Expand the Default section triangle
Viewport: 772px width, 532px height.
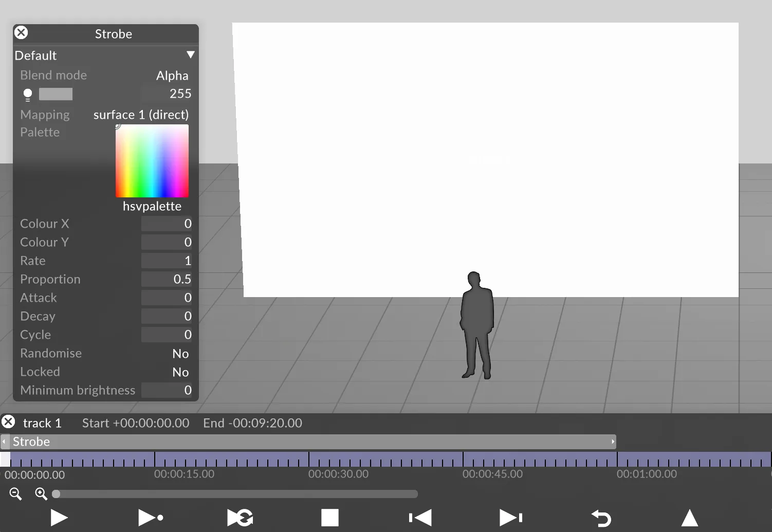click(191, 55)
